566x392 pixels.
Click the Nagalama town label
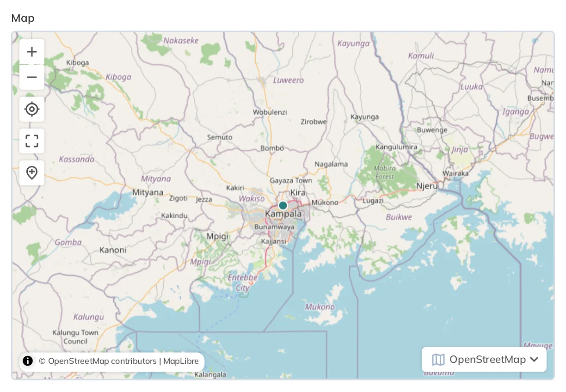(331, 164)
